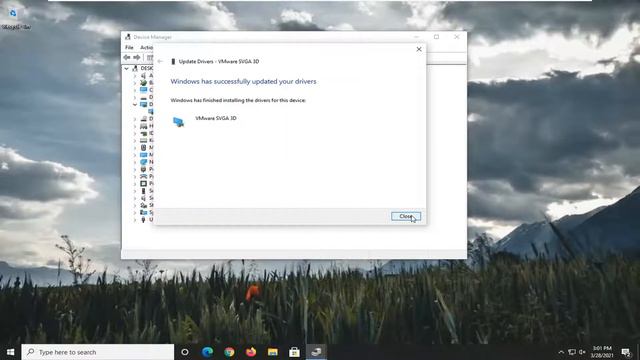Image resolution: width=640 pixels, height=360 pixels.
Task: Open the File menu in Device Manager
Action: point(129,47)
